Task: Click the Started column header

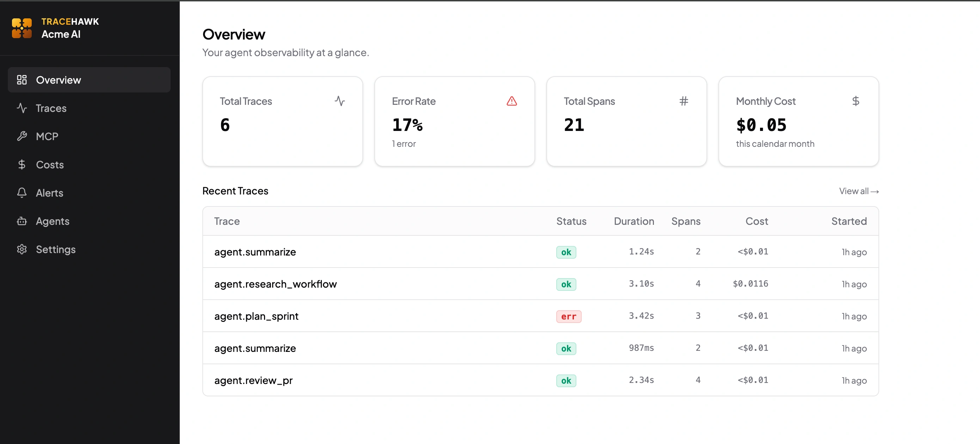Action: pos(849,221)
